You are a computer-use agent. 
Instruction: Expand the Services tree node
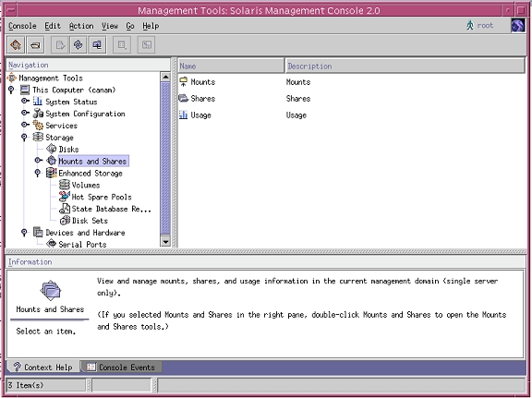click(25, 125)
